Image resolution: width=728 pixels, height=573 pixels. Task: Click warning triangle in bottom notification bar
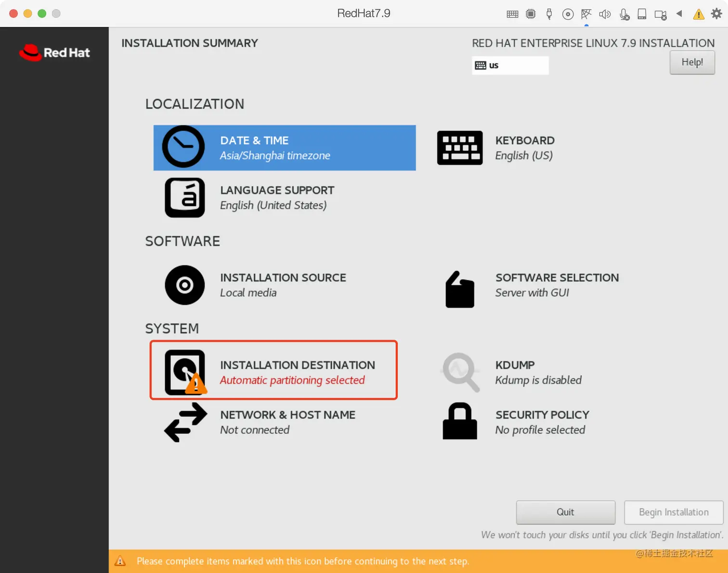tap(120, 561)
